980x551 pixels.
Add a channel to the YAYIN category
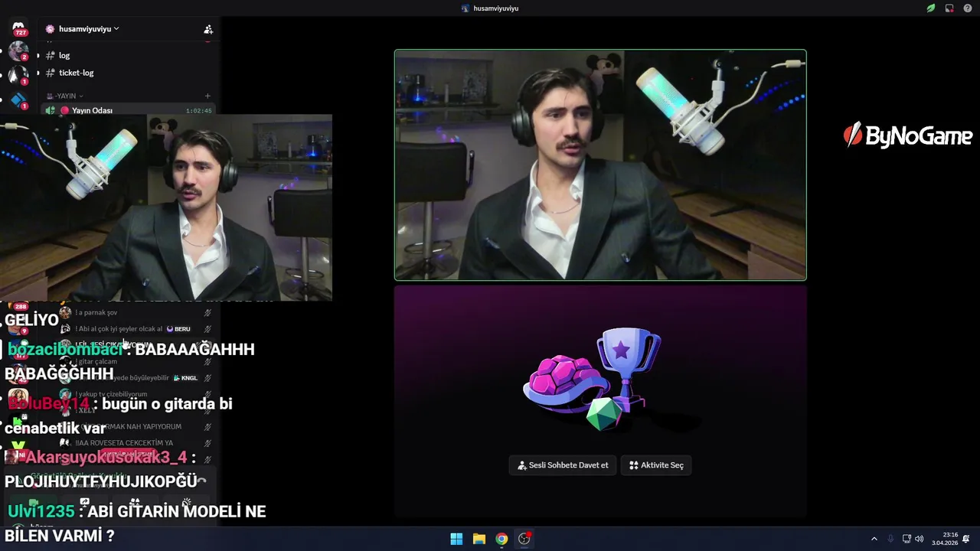[x=207, y=96]
